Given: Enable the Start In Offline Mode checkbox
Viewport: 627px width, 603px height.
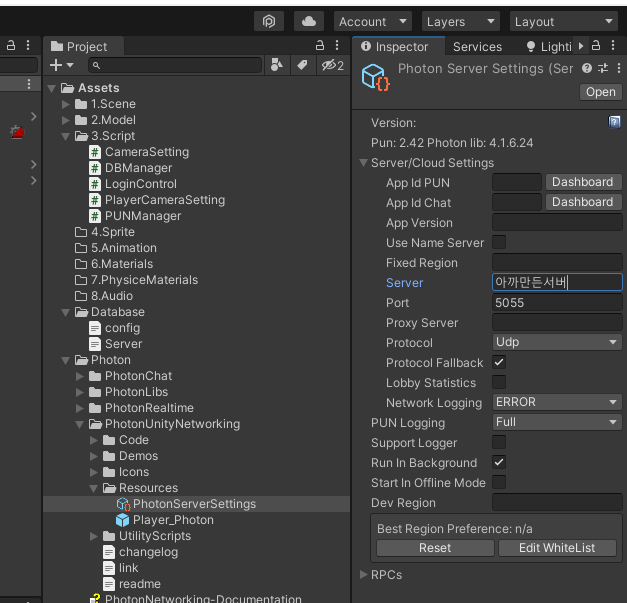Looking at the screenshot, I should pyautogui.click(x=499, y=482).
